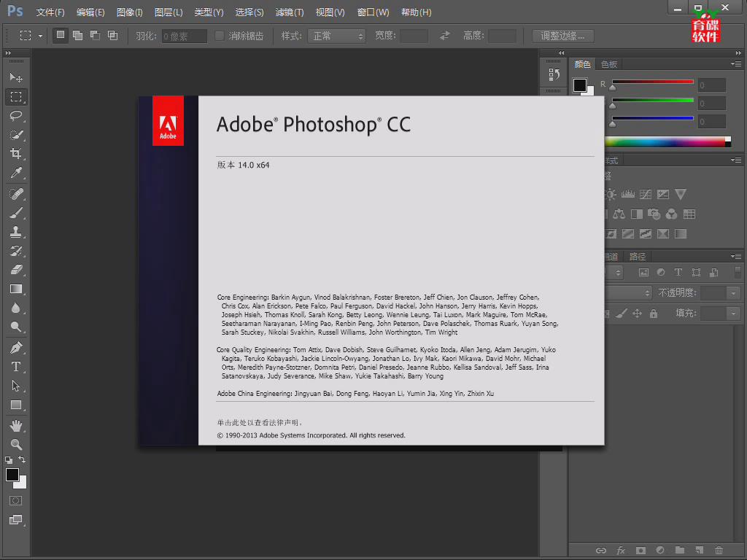
Task: Open the Adjustments panel flyout menu
Action: [x=736, y=160]
